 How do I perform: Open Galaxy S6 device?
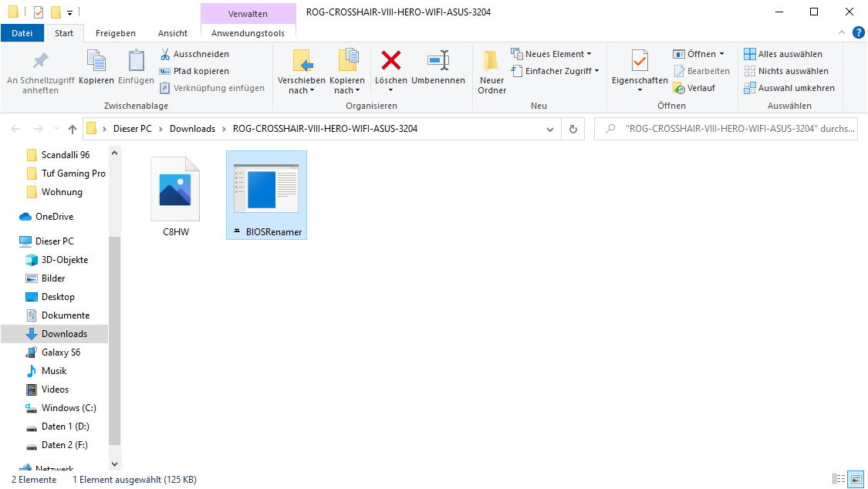[60, 352]
